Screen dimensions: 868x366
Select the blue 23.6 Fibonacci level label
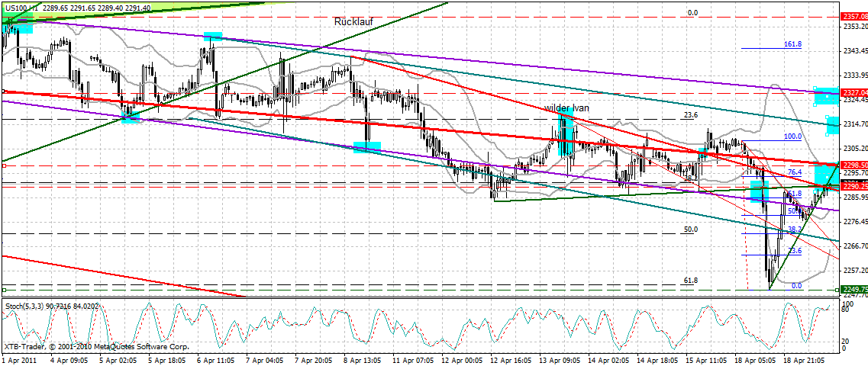[x=795, y=250]
